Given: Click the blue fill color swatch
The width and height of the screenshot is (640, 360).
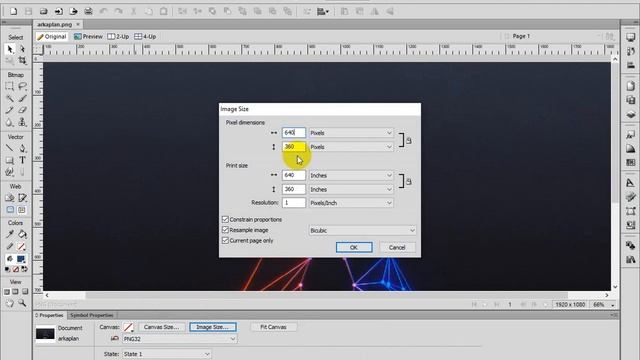Looking at the screenshot, I should click(x=21, y=259).
